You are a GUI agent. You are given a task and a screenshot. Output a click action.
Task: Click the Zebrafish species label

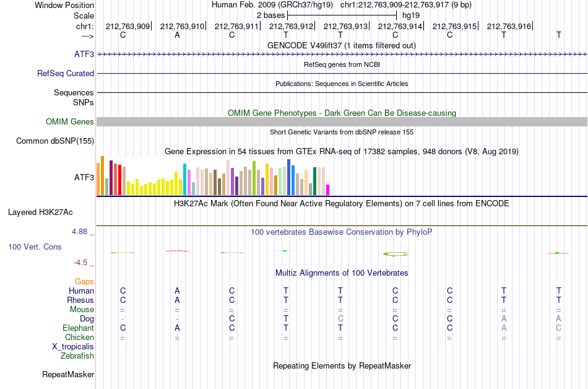tap(77, 356)
